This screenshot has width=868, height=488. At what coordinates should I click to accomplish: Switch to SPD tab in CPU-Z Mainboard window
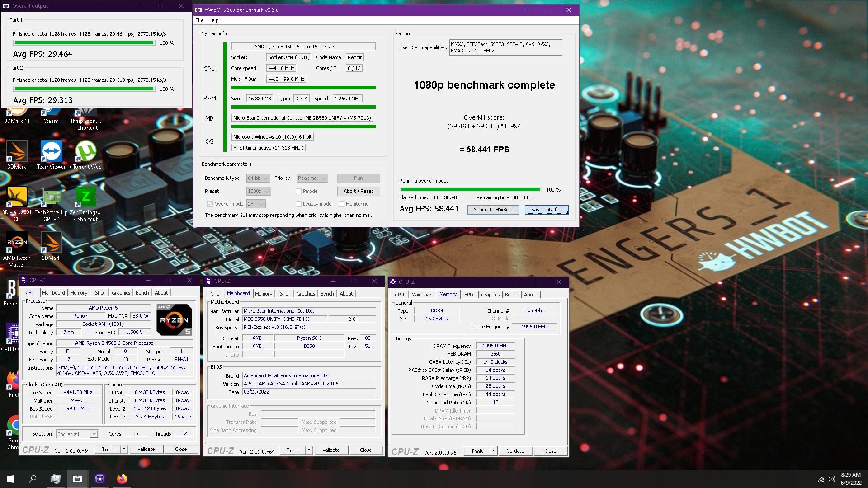284,294
